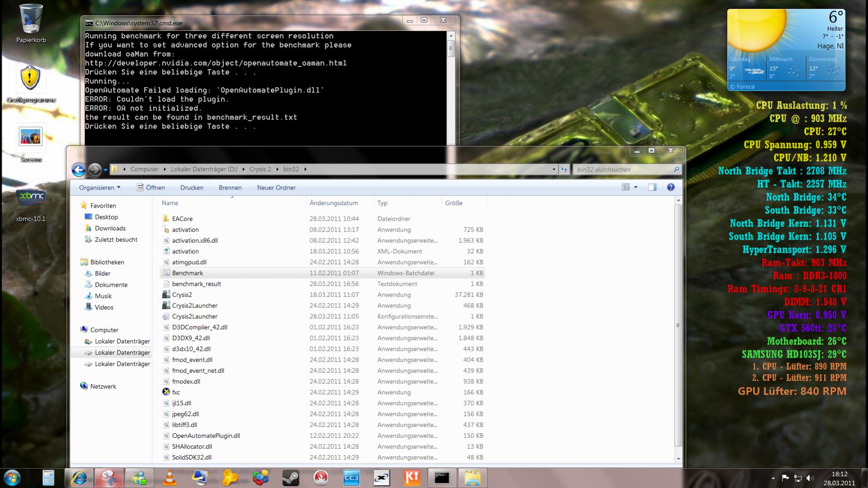The image size is (868, 488).
Task: Open the recent pages dropdown beside navigation arrows
Action: pyautogui.click(x=105, y=170)
